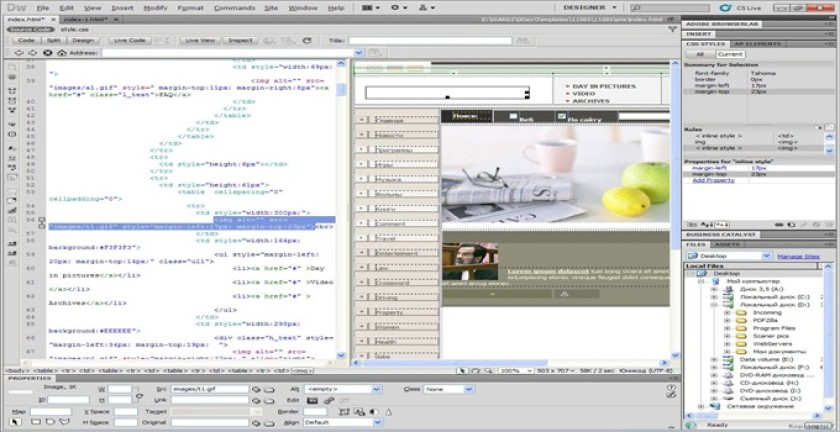Open the Extend Dreamweaver gear menu
840x432 pixels.
(399, 8)
